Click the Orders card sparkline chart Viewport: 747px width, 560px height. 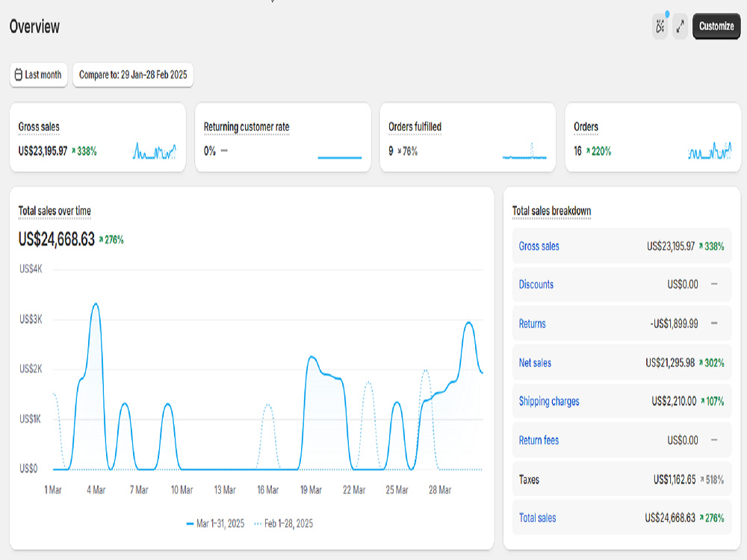[710, 151]
